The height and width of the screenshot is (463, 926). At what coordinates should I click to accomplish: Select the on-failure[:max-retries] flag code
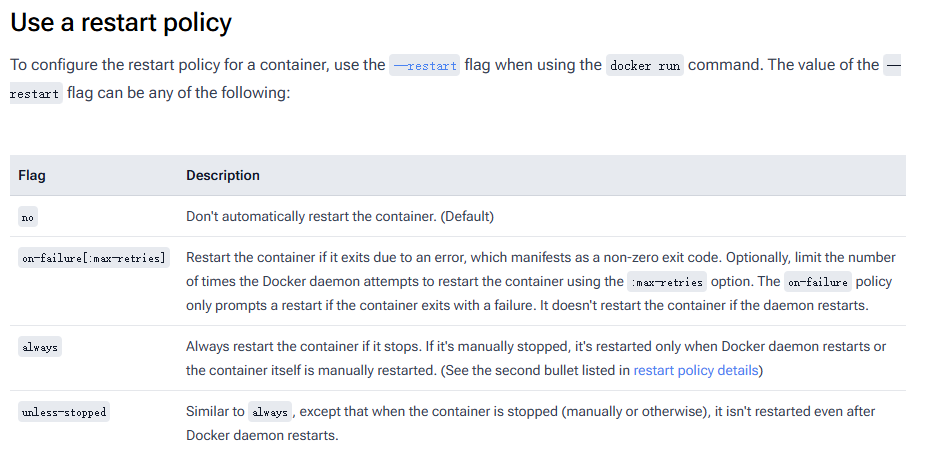(94, 258)
